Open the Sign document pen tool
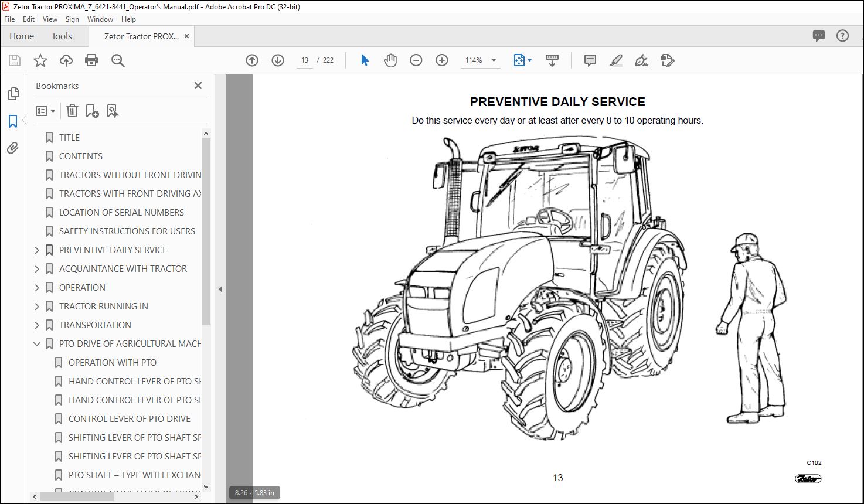Image resolution: width=864 pixels, height=504 pixels. [642, 60]
